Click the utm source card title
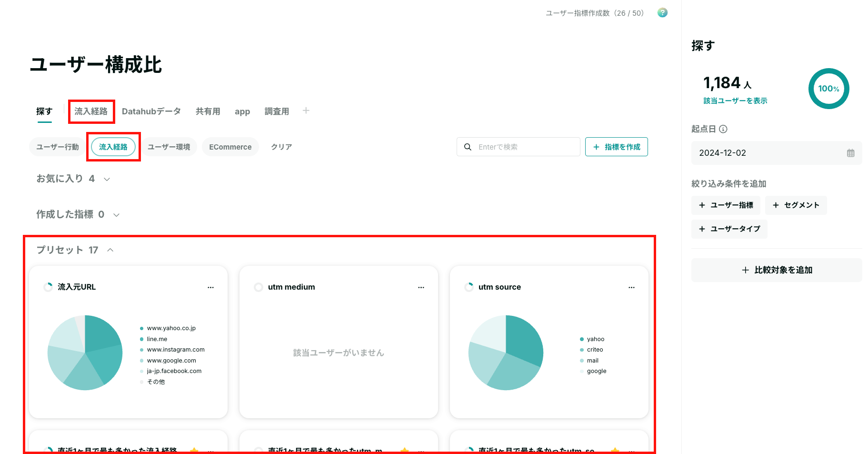The image size is (868, 454). pyautogui.click(x=499, y=287)
